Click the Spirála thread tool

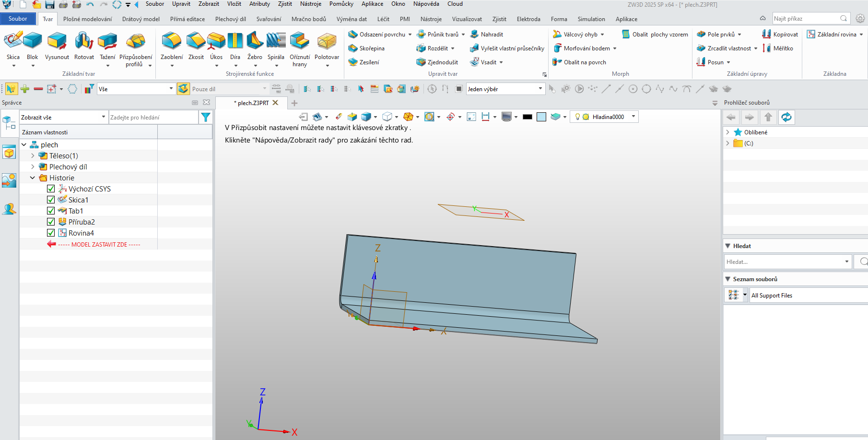pos(276,47)
